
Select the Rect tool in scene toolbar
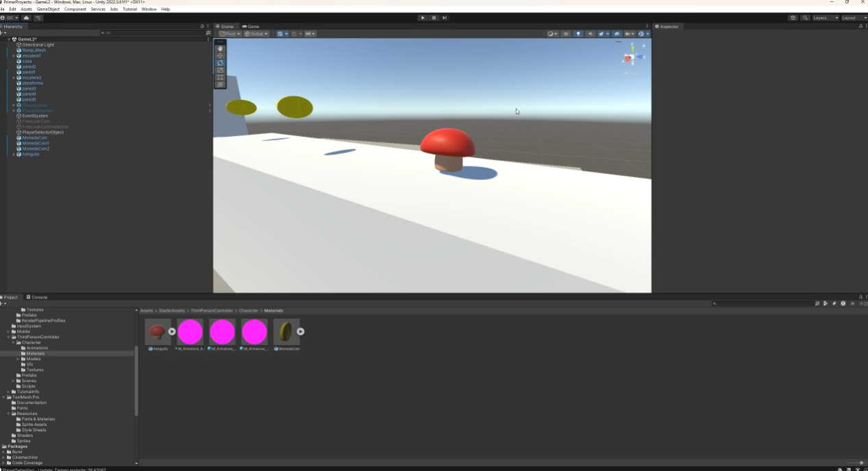[220, 77]
